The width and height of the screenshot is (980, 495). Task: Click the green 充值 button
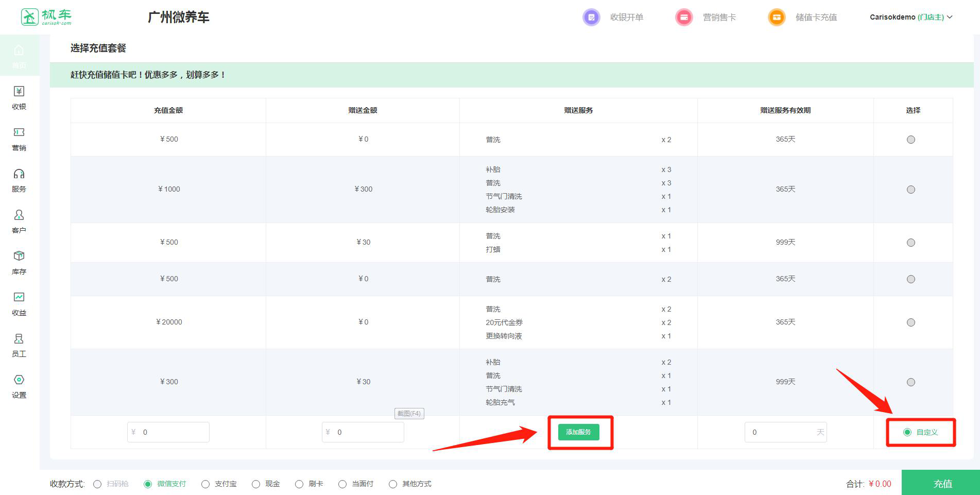coord(941,483)
